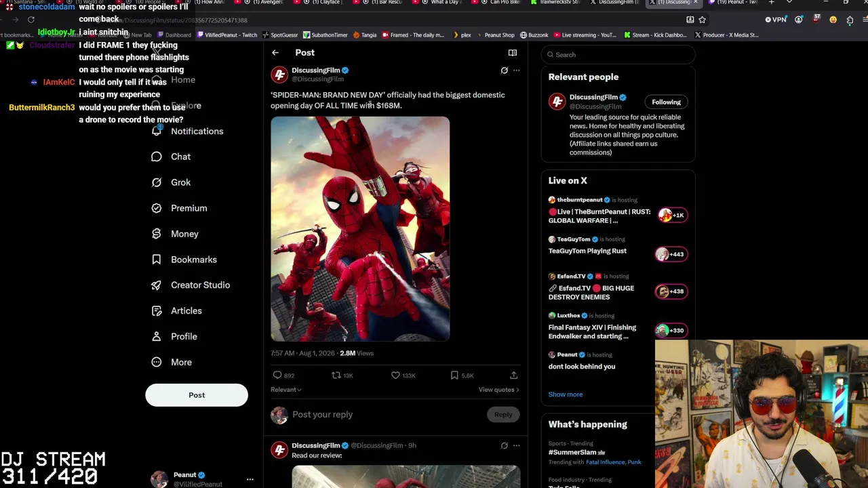Image resolution: width=868 pixels, height=488 pixels.
Task: Open the three-dot menu on the review reply
Action: point(516,446)
